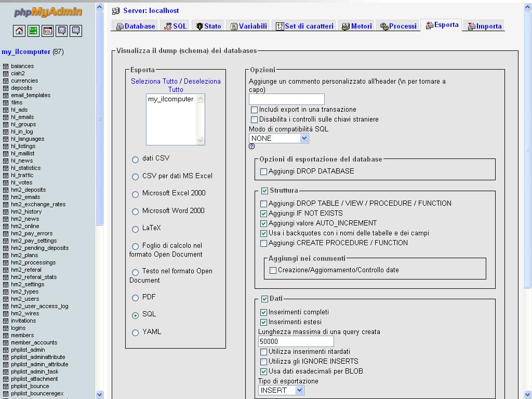The image size is (532, 399).
Task: Click table icon next to members
Action: pos(5,335)
